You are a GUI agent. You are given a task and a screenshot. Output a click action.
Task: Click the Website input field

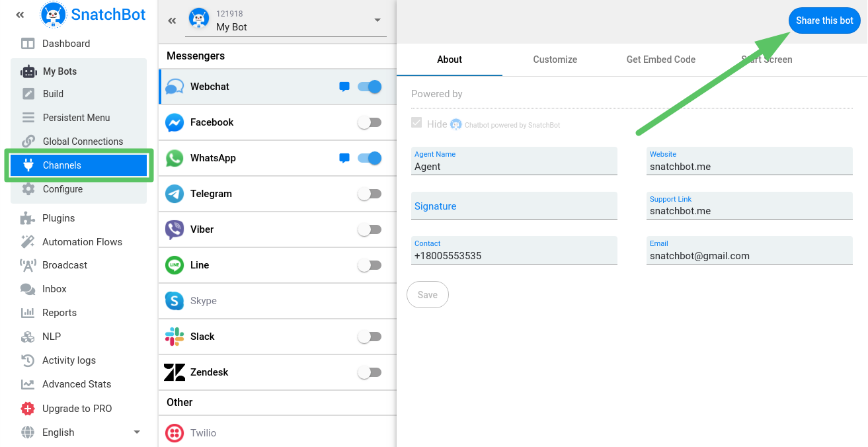point(751,161)
